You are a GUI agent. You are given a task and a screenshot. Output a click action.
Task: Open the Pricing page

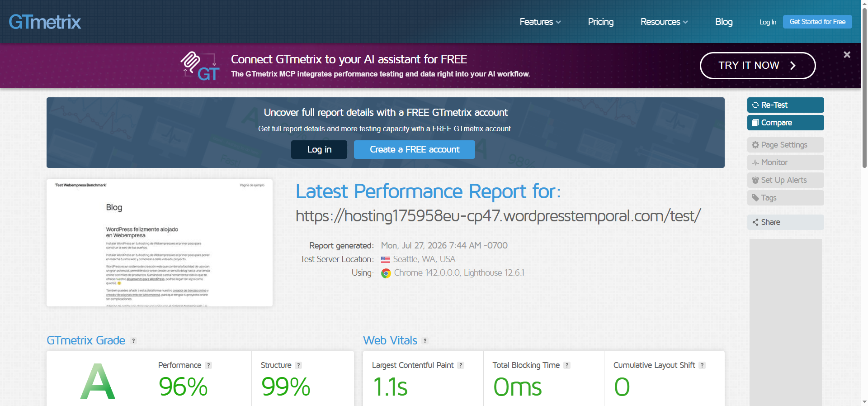pyautogui.click(x=601, y=22)
